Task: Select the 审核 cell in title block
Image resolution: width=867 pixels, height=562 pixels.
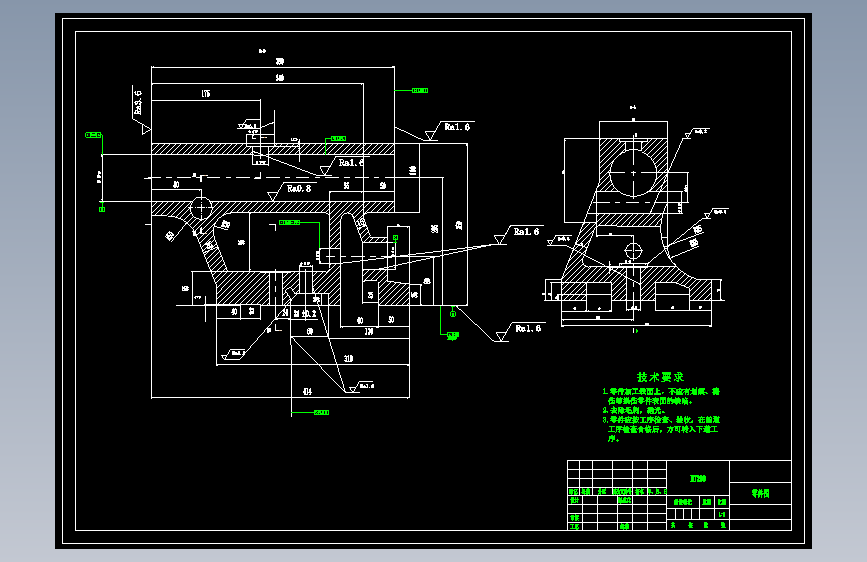Action: point(574,518)
